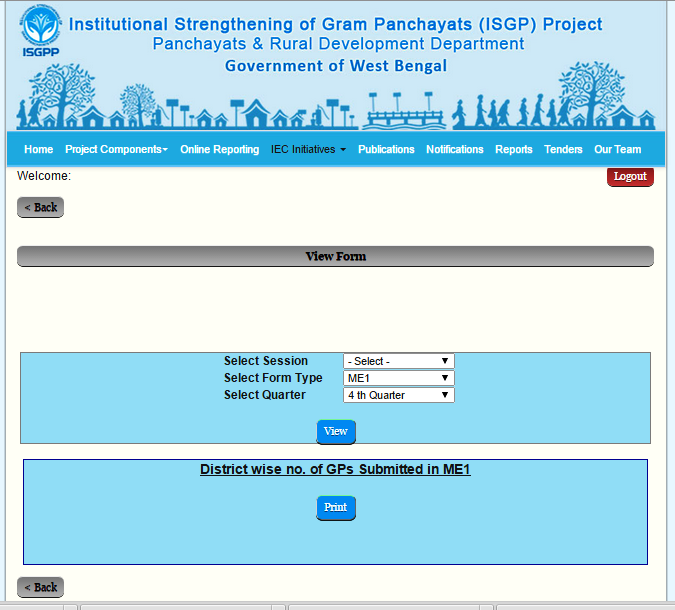Open the Tenders menu item
Viewport: 675px width, 610px height.
(x=563, y=149)
